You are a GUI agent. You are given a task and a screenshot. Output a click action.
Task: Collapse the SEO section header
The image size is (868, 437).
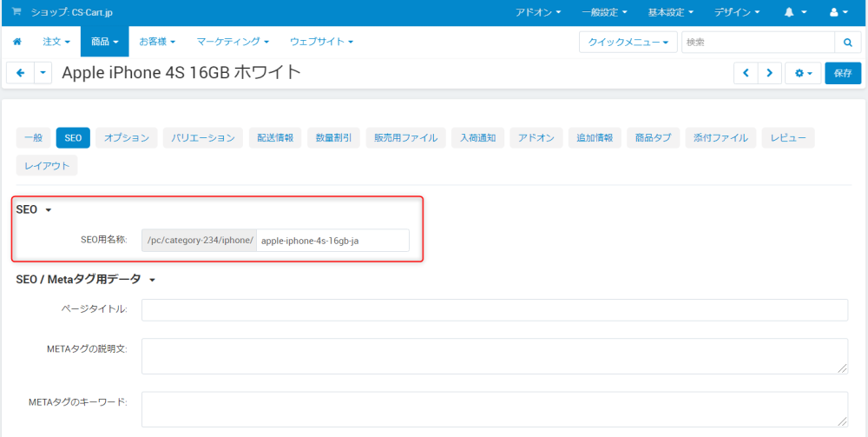tap(34, 210)
